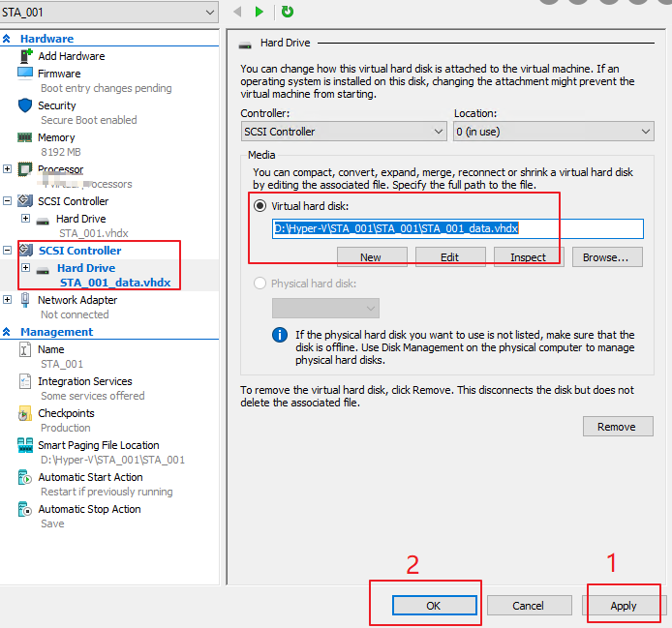Viewport: 672px width, 628px height.
Task: Open the STA_001 virtual machine dropdown
Action: point(109,13)
